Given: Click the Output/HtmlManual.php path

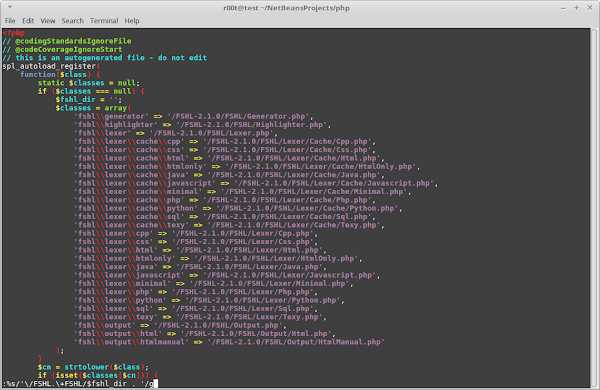Looking at the screenshot, I should click(x=296, y=343).
